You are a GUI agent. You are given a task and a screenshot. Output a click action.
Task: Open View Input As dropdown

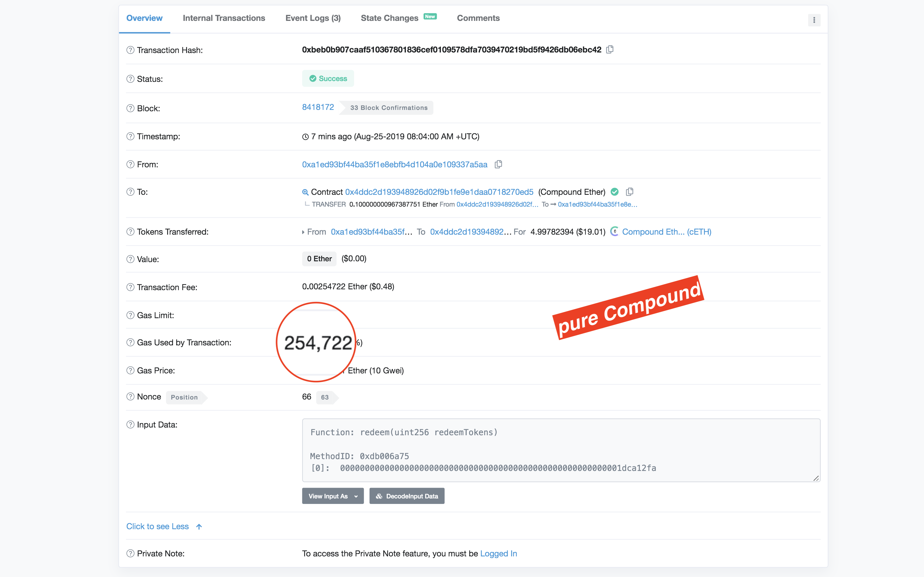pos(332,496)
